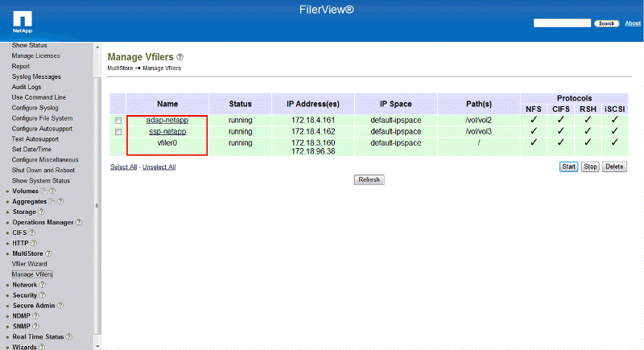Tick the checkbox for adap-netapp vfiler

(x=118, y=121)
